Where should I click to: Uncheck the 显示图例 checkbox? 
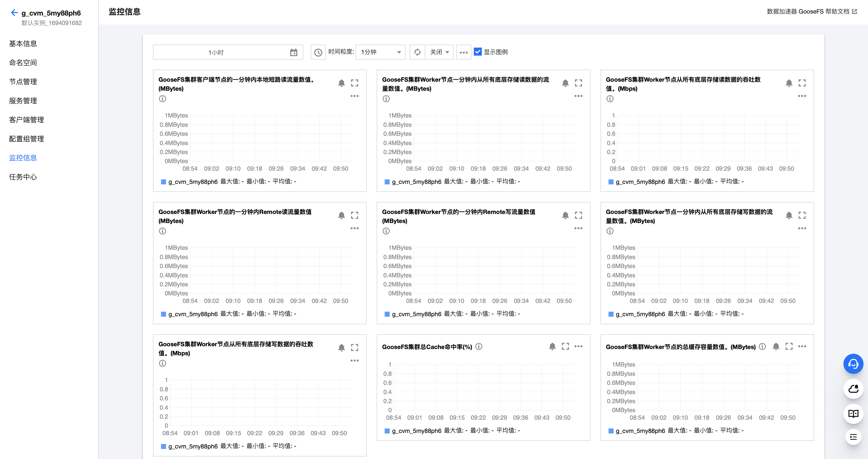[x=478, y=52]
